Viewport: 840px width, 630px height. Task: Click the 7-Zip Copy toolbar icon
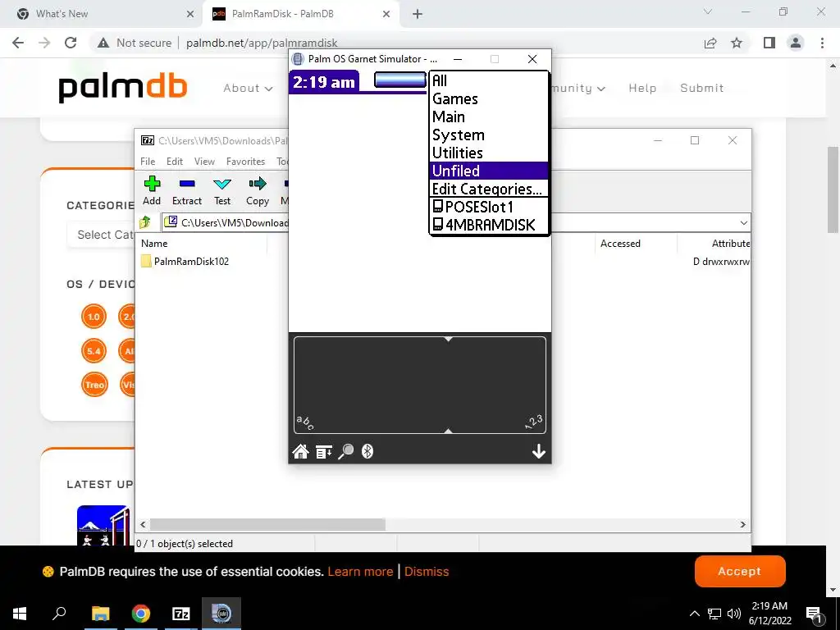pyautogui.click(x=257, y=190)
